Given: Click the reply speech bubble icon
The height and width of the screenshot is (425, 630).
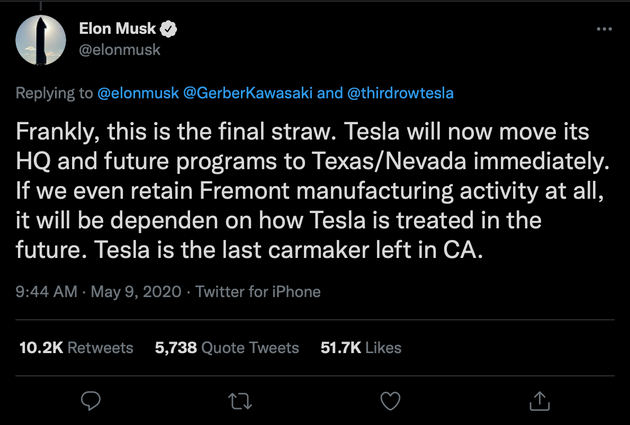Looking at the screenshot, I should tap(92, 400).
